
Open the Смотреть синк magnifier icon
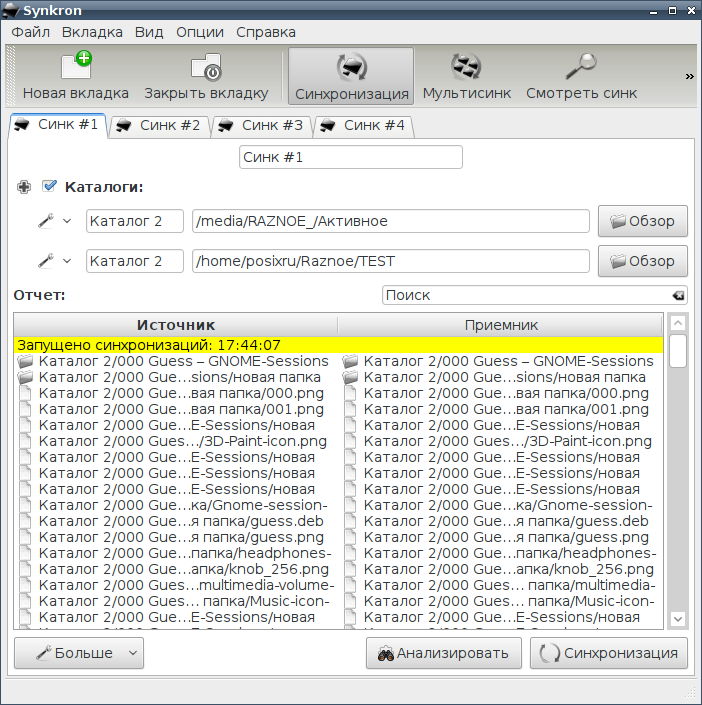(x=581, y=66)
